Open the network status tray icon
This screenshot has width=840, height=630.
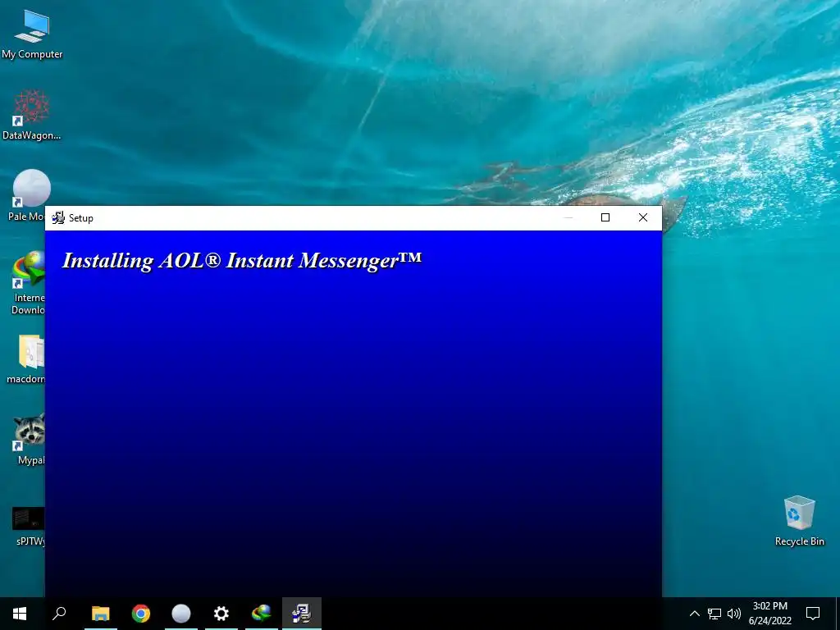coord(714,614)
